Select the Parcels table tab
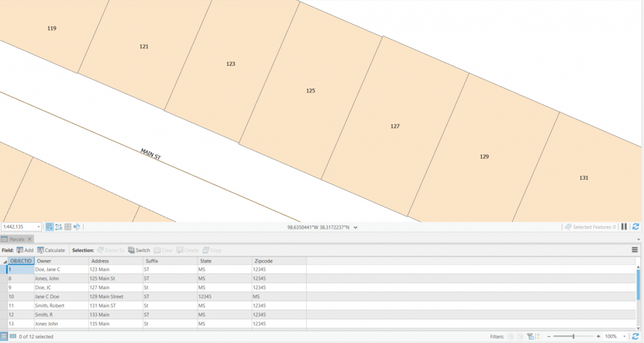The height and width of the screenshot is (343, 644). (17, 239)
